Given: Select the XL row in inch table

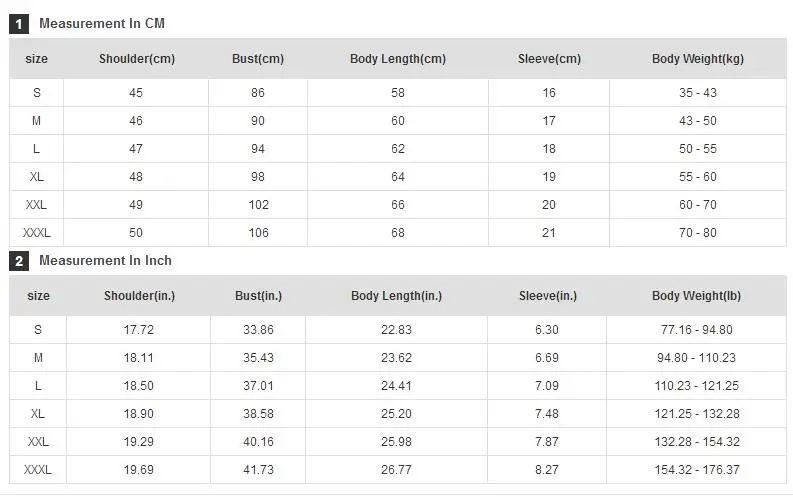Looking at the screenshot, I should pos(398,414).
